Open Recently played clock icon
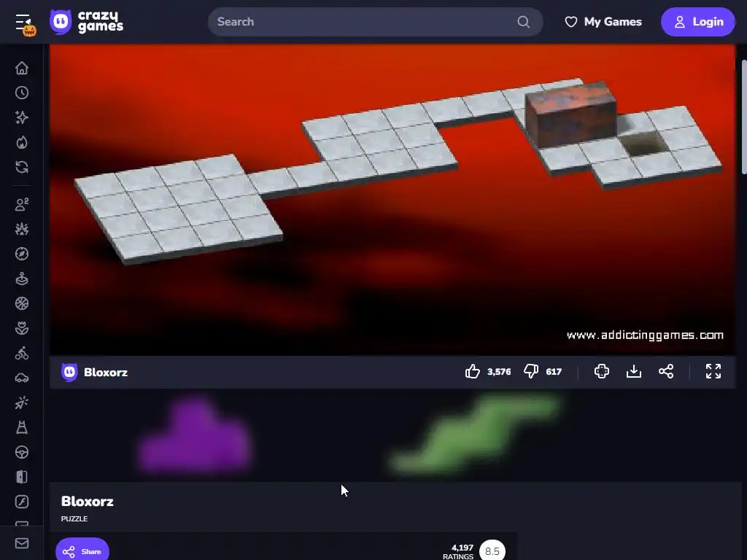The height and width of the screenshot is (560, 747). [x=22, y=93]
